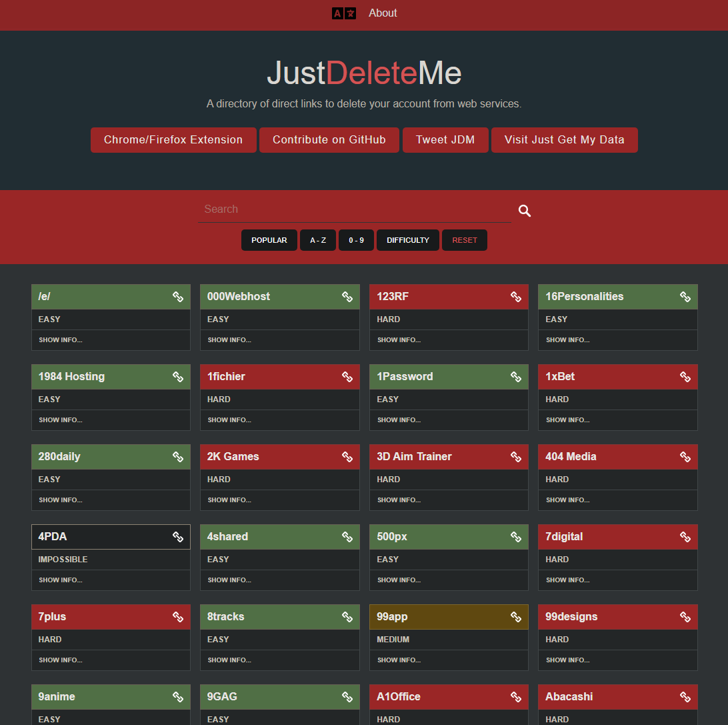
Task: Click the letter A icon beside the translate icon
Action: click(337, 13)
